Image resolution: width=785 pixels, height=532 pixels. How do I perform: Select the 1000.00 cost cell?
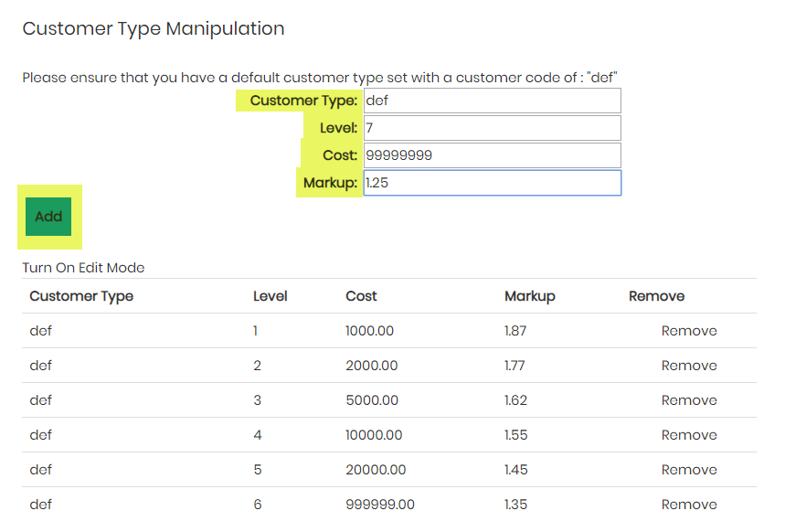369,331
